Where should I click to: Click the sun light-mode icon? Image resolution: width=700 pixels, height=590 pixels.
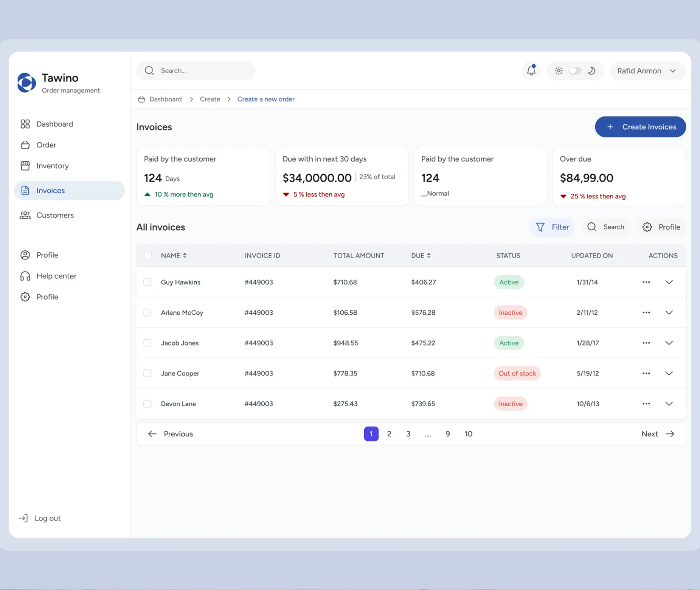point(559,71)
